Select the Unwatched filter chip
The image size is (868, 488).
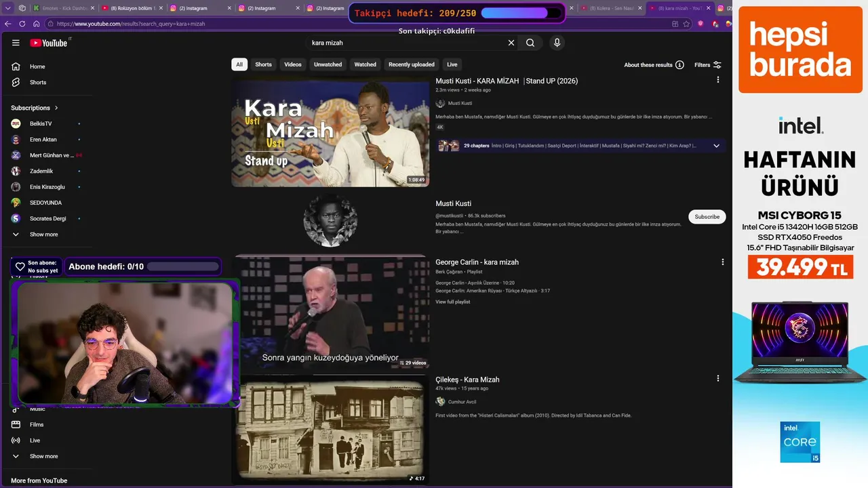click(x=328, y=64)
